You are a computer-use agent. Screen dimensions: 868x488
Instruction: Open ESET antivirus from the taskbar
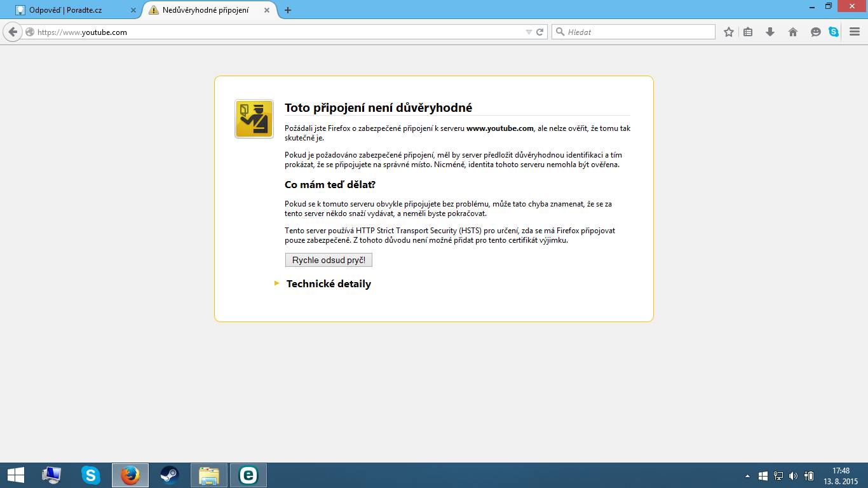click(x=248, y=475)
